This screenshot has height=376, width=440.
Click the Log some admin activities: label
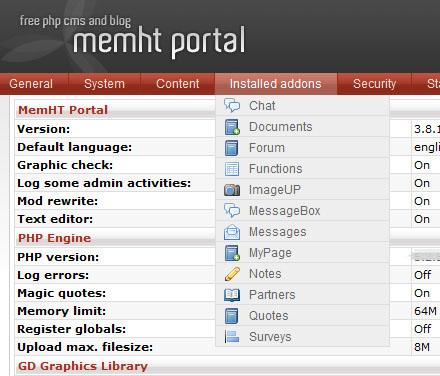[x=104, y=183]
